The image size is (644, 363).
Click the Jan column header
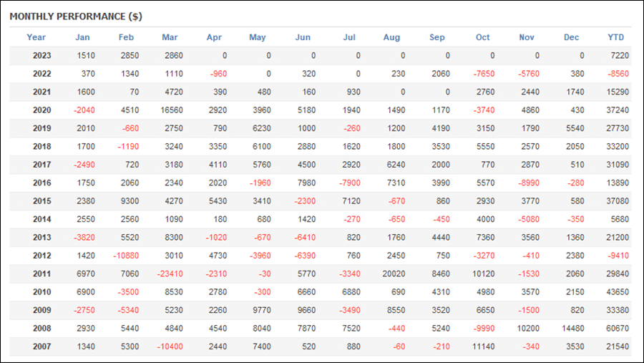tap(82, 37)
